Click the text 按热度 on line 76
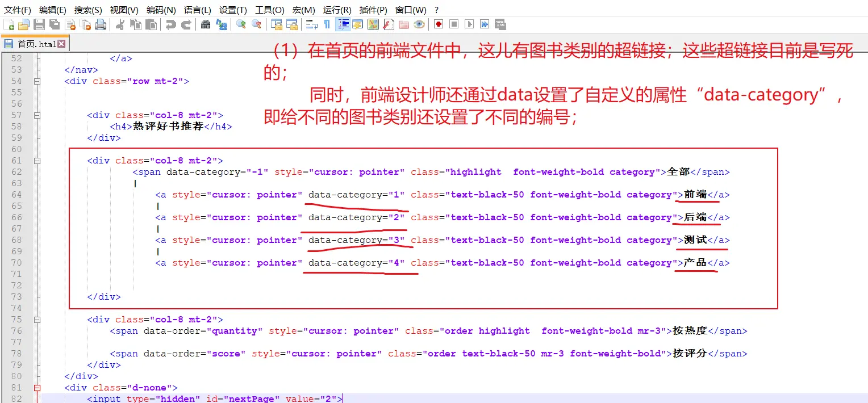 coord(690,331)
